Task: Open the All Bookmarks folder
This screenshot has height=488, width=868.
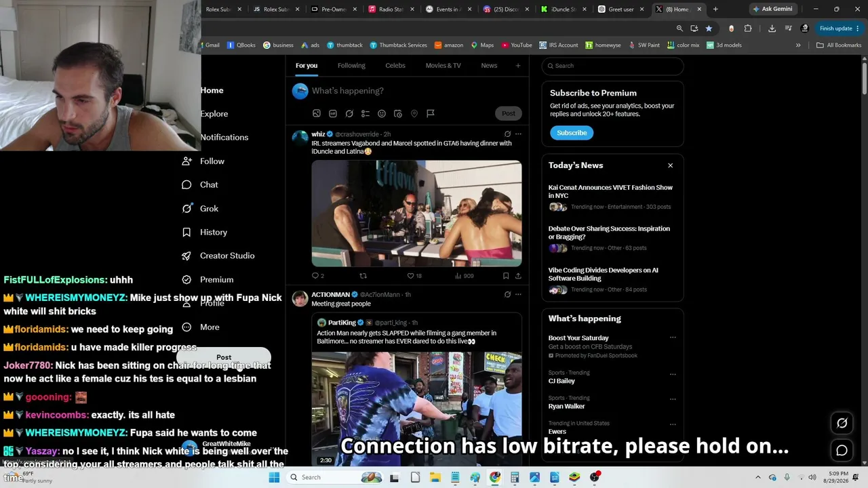Action: click(839, 45)
